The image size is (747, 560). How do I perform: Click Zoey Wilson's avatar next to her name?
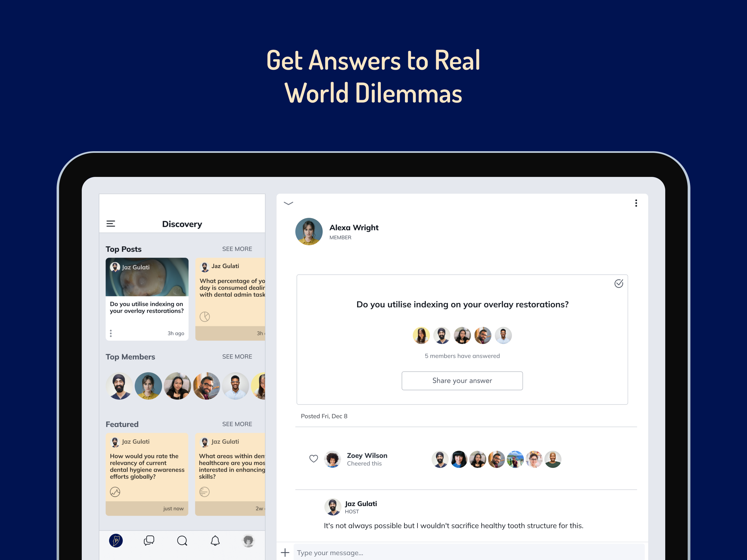point(332,459)
